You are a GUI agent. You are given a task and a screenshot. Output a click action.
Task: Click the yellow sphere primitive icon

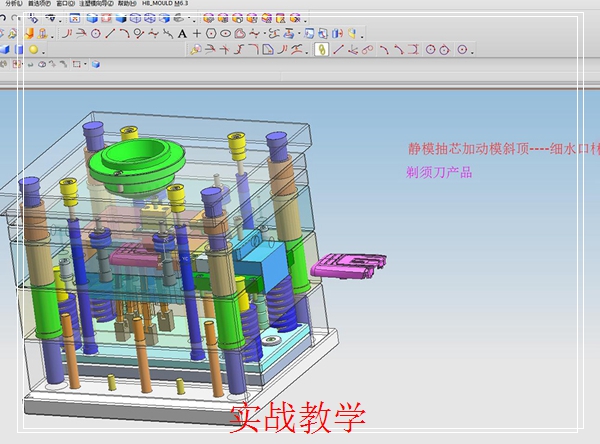[32, 49]
